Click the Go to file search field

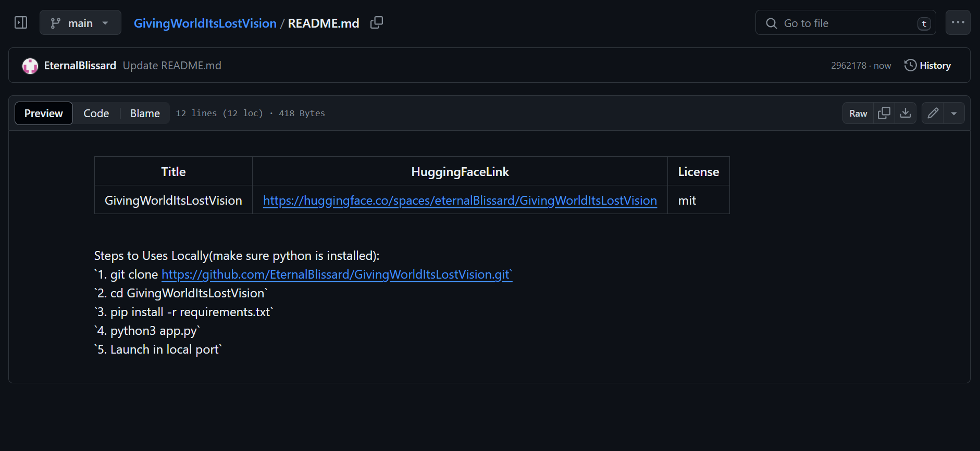(846, 23)
